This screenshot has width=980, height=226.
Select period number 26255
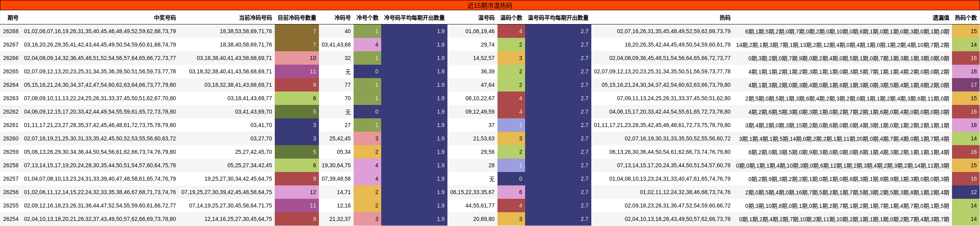pos(11,205)
